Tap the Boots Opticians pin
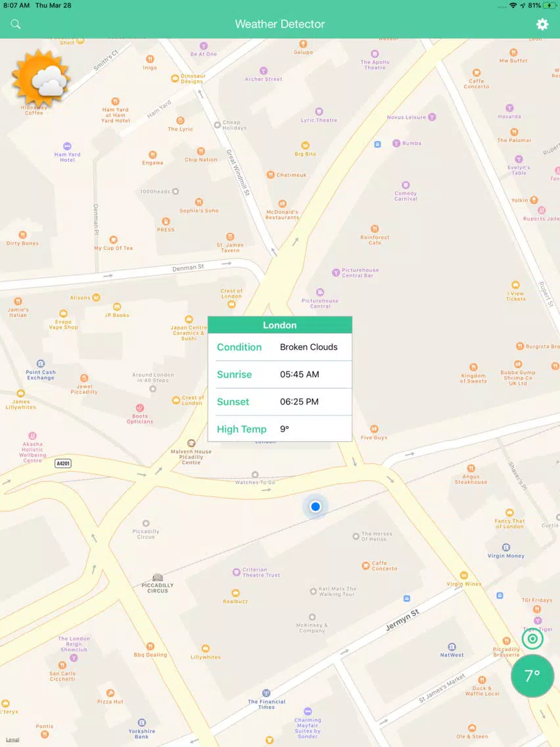560x747 pixels. coord(140,408)
